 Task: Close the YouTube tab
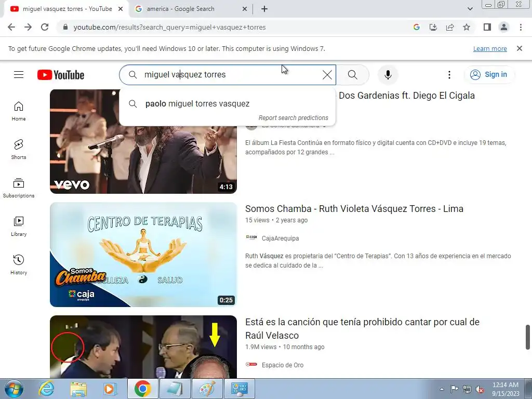coord(121,9)
